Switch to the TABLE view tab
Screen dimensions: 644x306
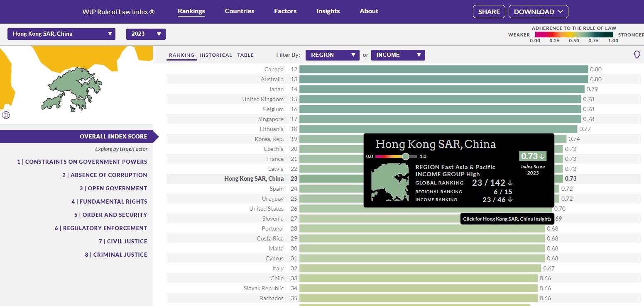pyautogui.click(x=245, y=55)
